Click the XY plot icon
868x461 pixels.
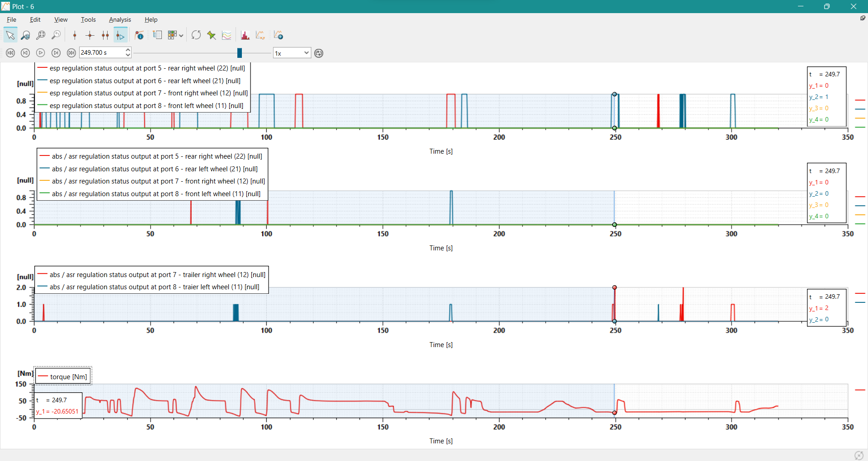[260, 35]
